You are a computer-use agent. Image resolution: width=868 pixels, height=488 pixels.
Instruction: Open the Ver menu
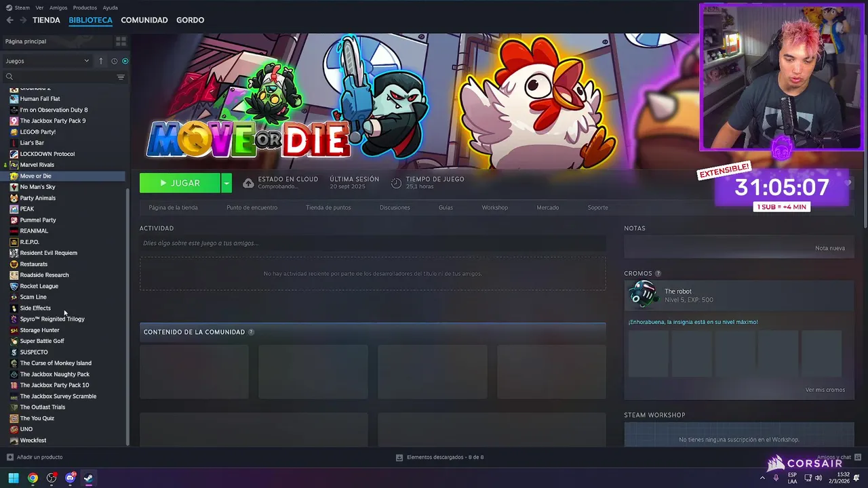39,8
